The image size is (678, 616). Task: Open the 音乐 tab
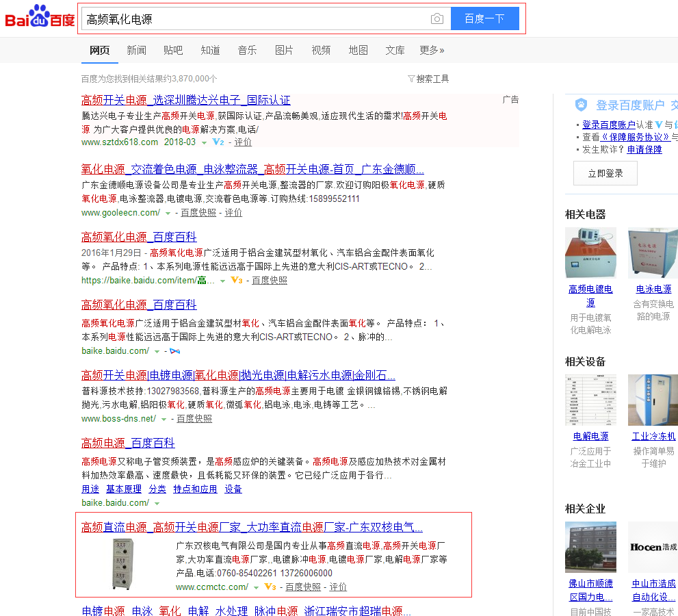click(247, 50)
